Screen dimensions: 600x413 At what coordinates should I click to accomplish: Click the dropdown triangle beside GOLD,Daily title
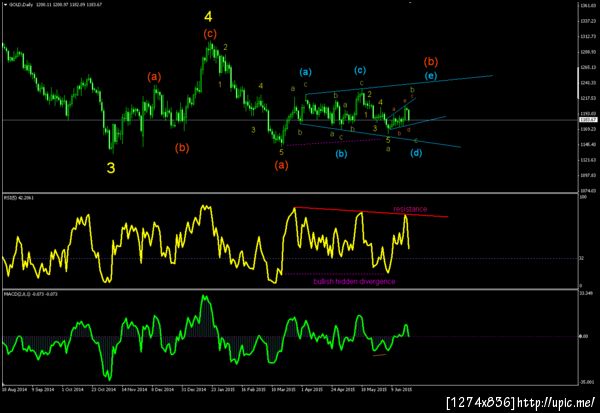click(5, 5)
